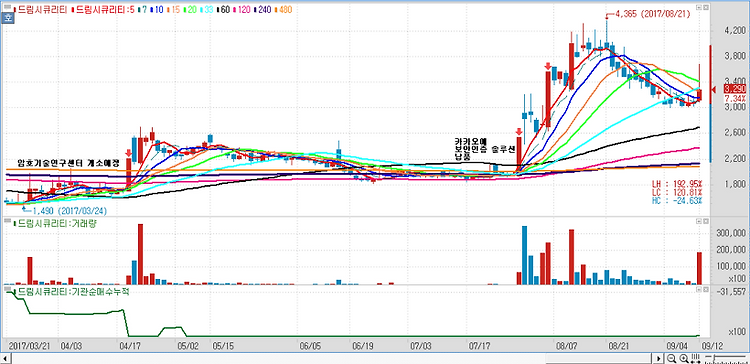The height and width of the screenshot is (364, 750).
Task: Select the 10-day moving average legend
Action: click(x=157, y=9)
